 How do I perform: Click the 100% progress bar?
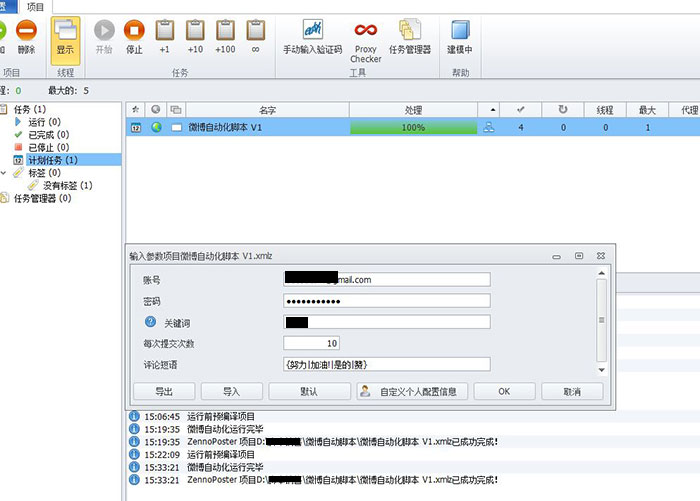(x=413, y=127)
